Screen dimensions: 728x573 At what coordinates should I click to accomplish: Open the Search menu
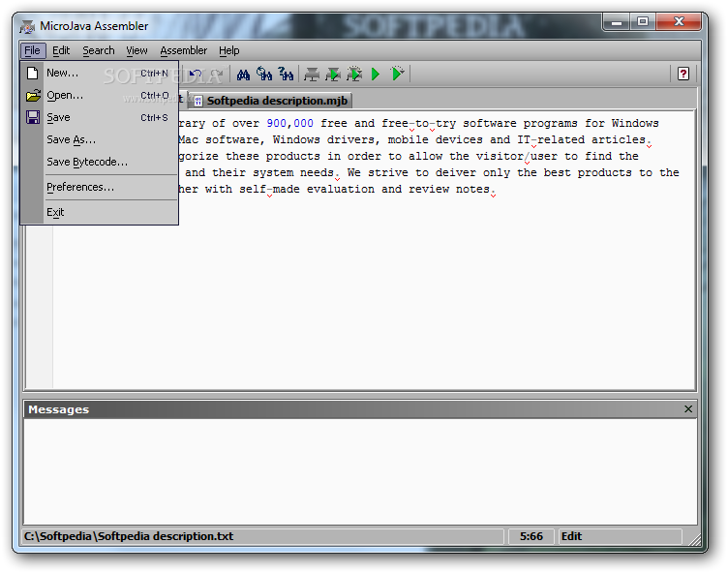99,50
